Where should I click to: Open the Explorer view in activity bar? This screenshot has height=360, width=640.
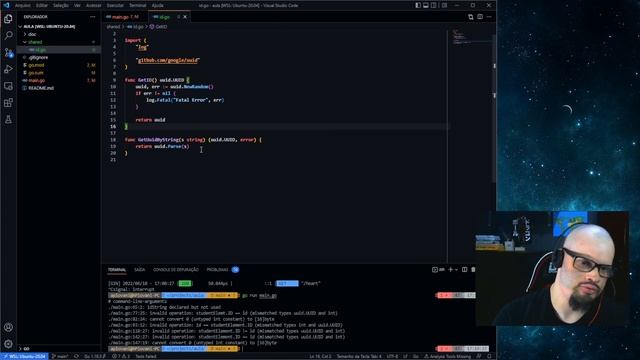pos(8,19)
